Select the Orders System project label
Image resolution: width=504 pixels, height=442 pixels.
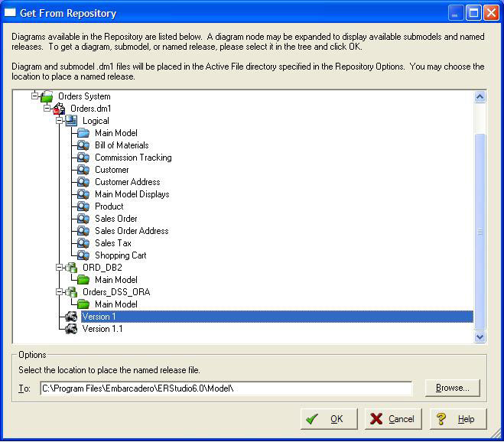[x=84, y=96]
